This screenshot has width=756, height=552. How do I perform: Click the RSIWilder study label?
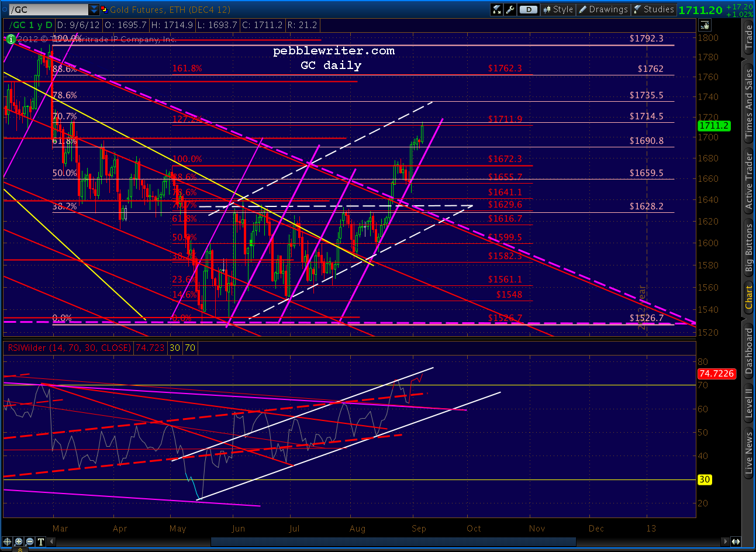pyautogui.click(x=68, y=348)
